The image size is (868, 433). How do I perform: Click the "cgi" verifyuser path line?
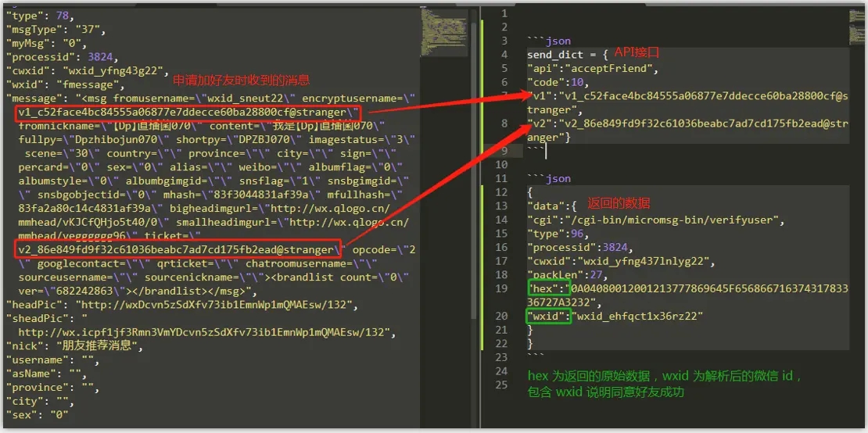(657, 220)
